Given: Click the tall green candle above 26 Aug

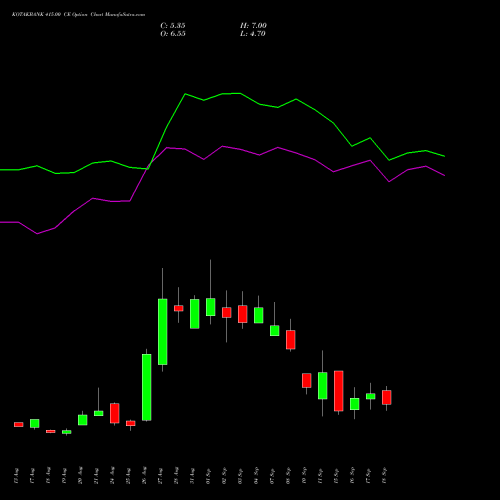Looking at the screenshot, I should (x=147, y=387).
